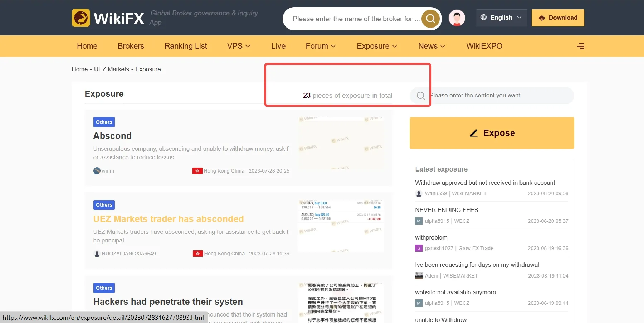
Task: Click Home in the breadcrumb
Action: (80, 69)
